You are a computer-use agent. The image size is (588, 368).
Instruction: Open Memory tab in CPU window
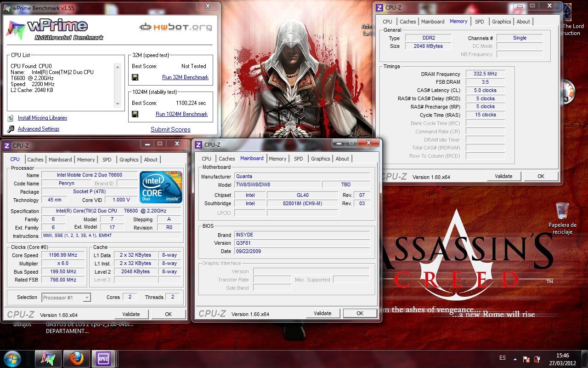click(86, 160)
